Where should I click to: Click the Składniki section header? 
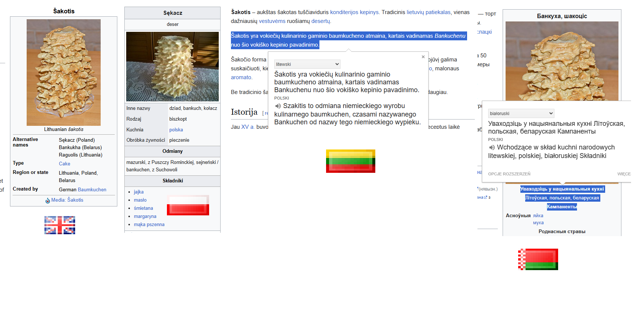tap(173, 181)
